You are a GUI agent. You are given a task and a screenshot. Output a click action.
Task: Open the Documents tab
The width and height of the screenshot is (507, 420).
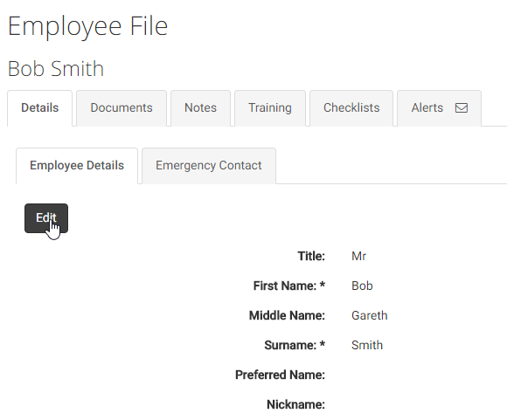pyautogui.click(x=122, y=108)
